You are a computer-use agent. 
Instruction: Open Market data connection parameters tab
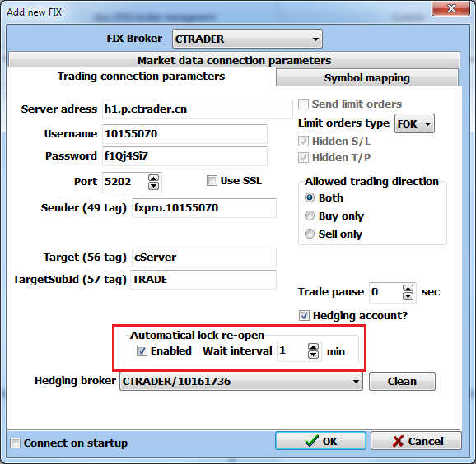[x=234, y=60]
